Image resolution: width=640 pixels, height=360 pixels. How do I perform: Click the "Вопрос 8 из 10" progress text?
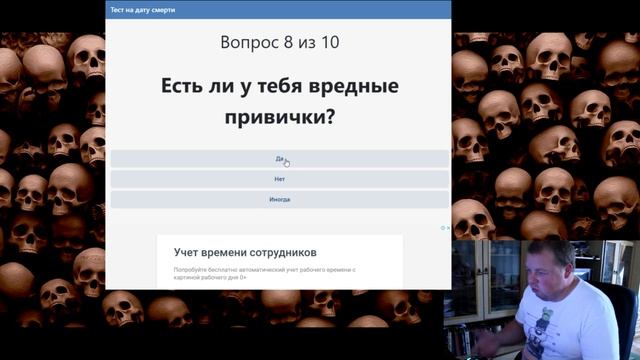(x=280, y=42)
